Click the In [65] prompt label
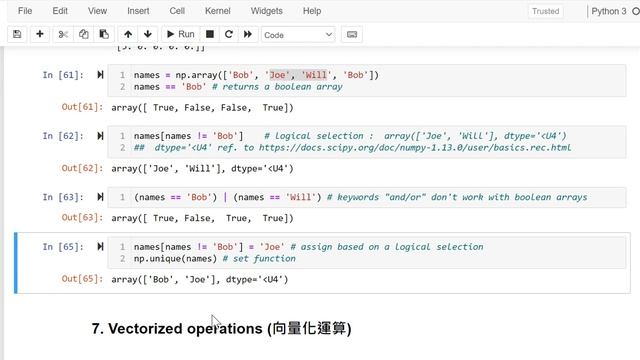This screenshot has height=360, width=640. pyautogui.click(x=63, y=247)
